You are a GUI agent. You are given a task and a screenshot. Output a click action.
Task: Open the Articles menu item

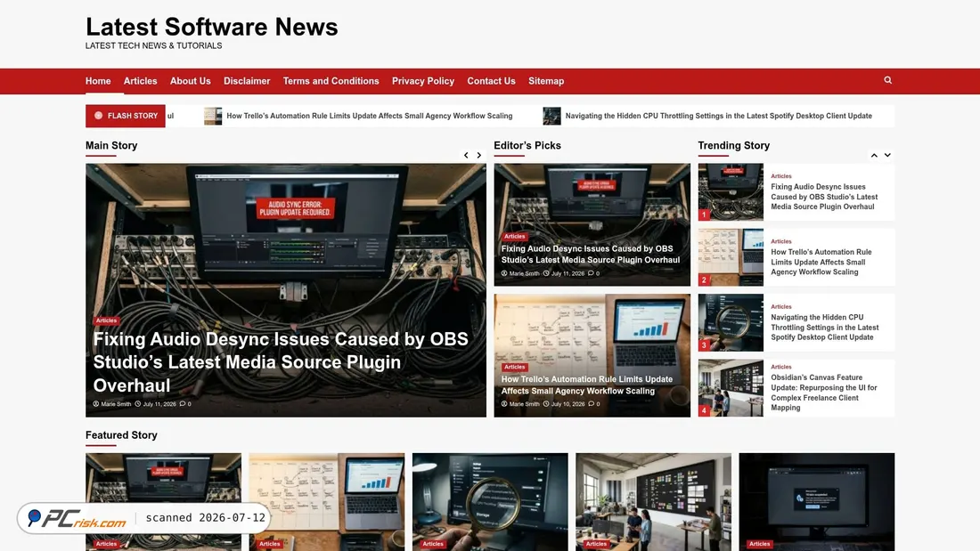pyautogui.click(x=140, y=81)
